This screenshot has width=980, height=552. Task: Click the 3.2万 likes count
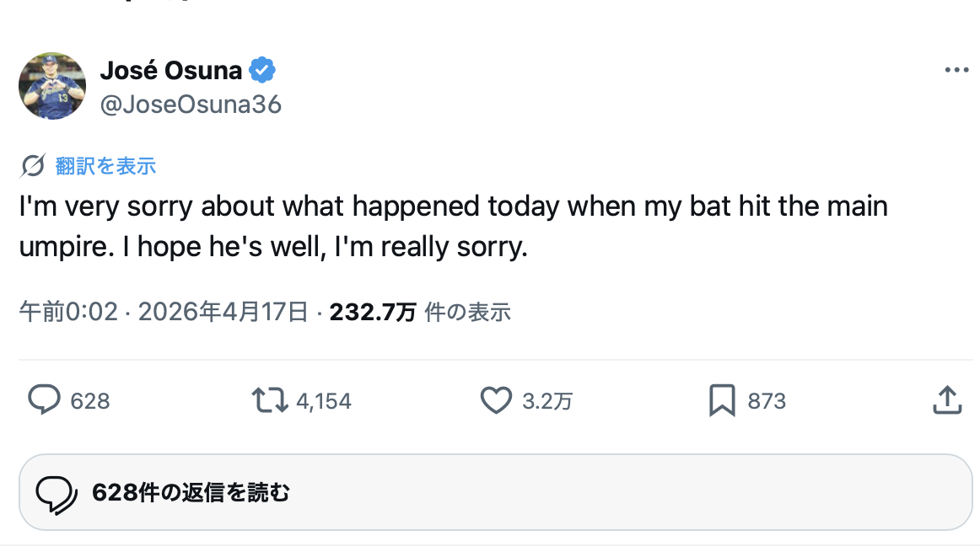point(547,401)
